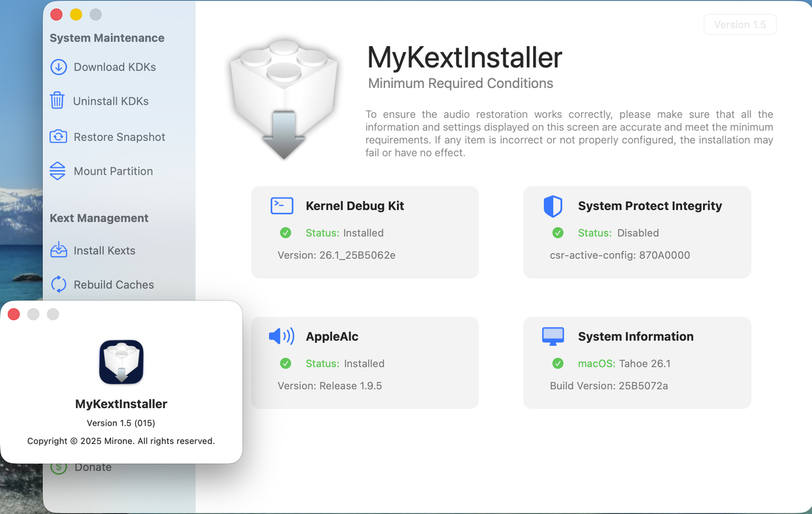Image resolution: width=812 pixels, height=514 pixels.
Task: Click the text 'Version: Release 1.9.5'
Action: coord(330,385)
